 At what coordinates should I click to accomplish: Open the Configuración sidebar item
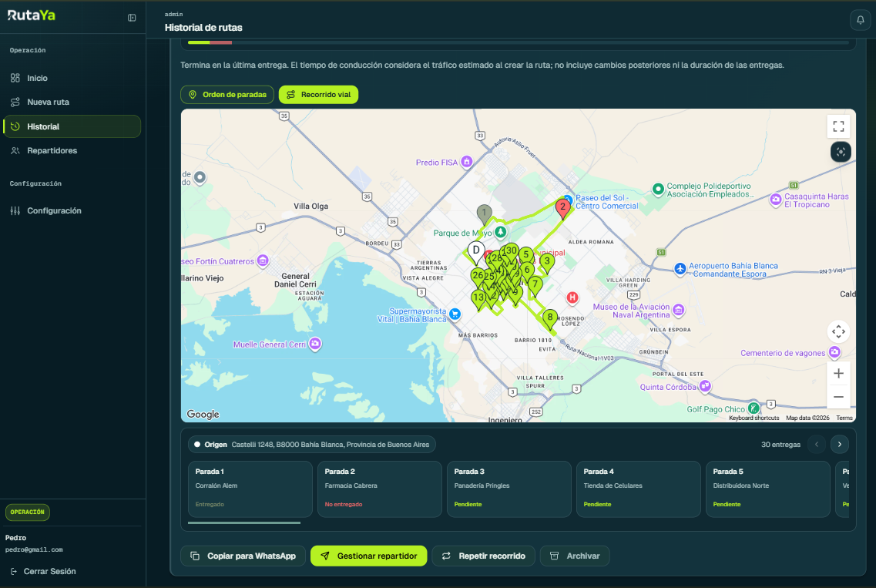[x=72, y=210]
